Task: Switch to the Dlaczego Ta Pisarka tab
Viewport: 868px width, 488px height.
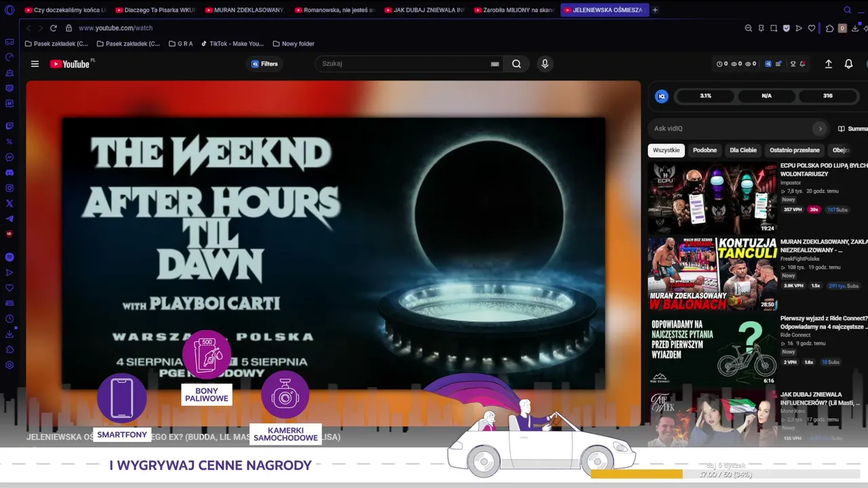Action: [155, 10]
